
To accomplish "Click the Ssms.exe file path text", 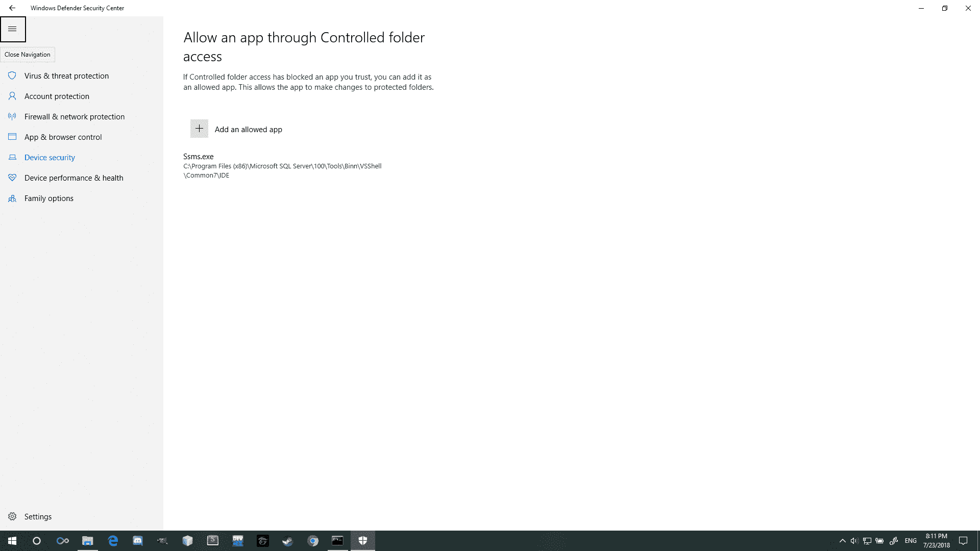I will coord(282,170).
